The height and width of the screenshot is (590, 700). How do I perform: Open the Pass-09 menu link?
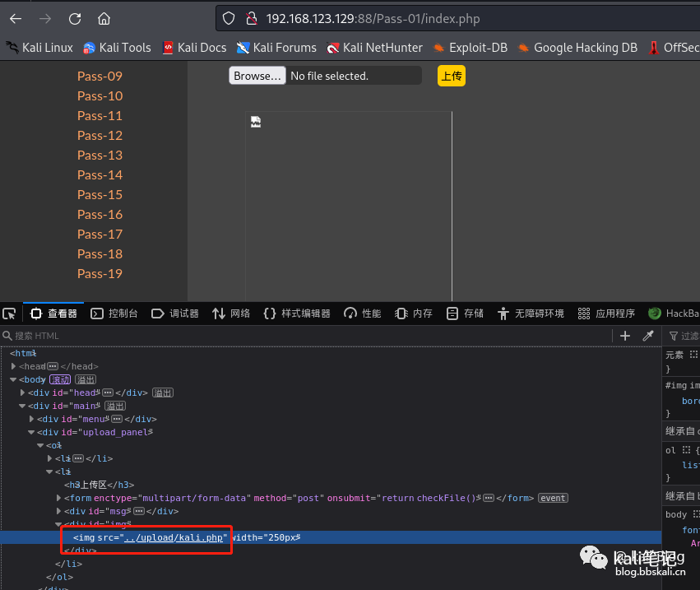tap(100, 77)
